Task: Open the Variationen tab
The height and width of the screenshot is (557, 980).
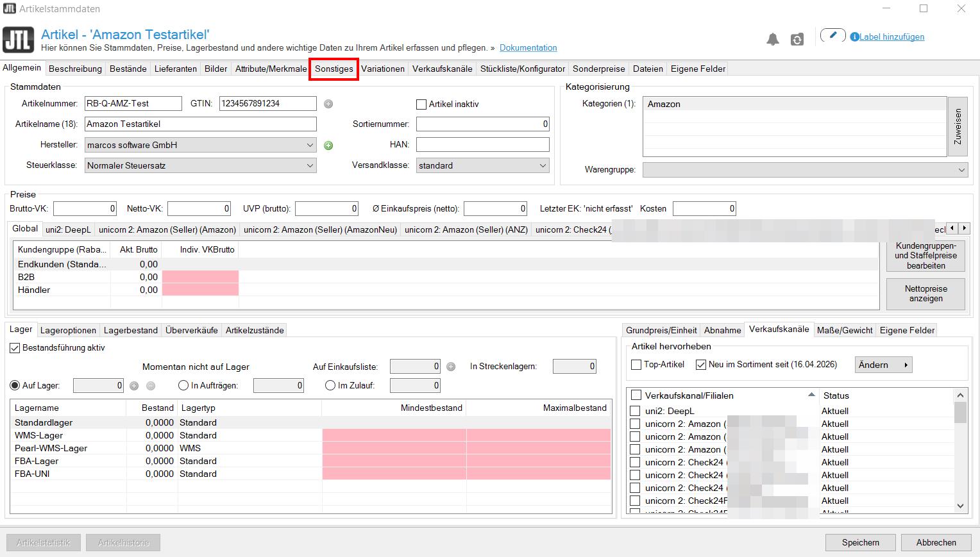Action: [x=383, y=69]
